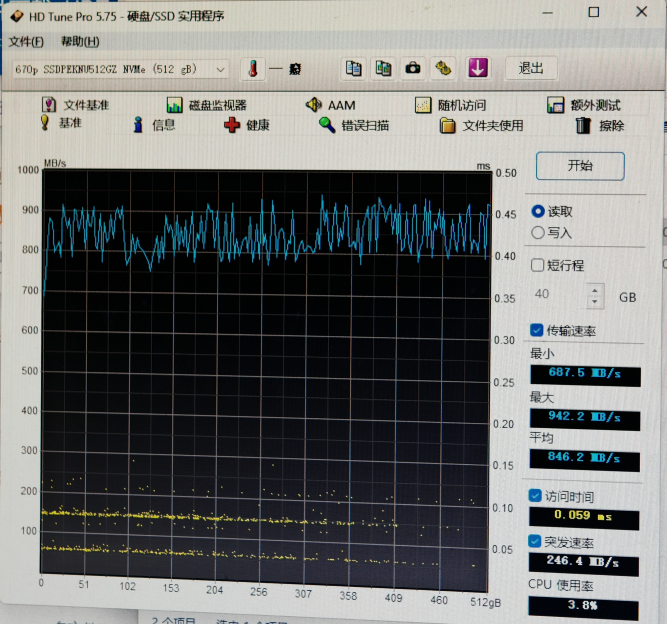Screen dimensions: 667x624
Task: Minimize the HD Tune Pro window
Action: click(x=547, y=13)
